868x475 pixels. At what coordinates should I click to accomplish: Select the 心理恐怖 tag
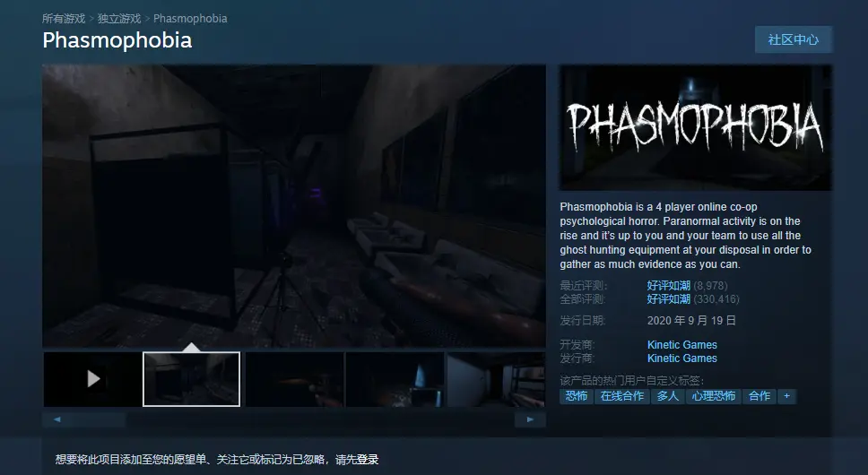click(x=713, y=396)
